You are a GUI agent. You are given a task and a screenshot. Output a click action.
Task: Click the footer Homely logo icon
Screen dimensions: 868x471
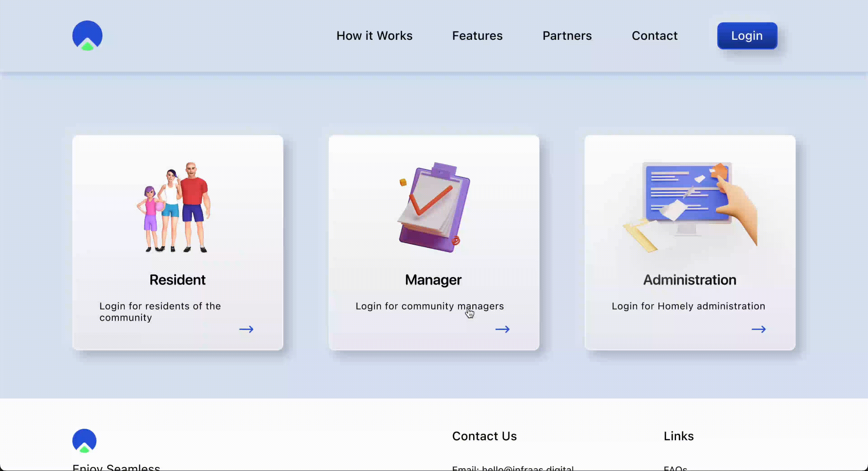tap(84, 440)
